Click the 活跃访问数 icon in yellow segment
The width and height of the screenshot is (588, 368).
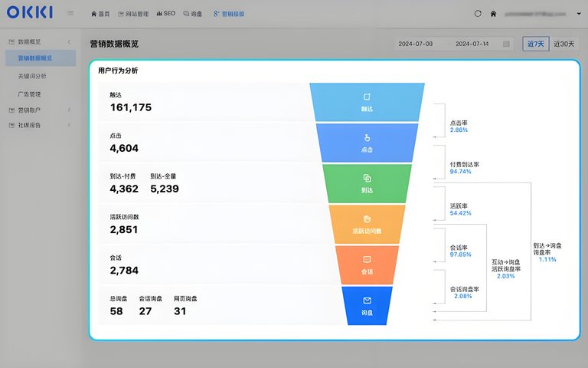[367, 219]
